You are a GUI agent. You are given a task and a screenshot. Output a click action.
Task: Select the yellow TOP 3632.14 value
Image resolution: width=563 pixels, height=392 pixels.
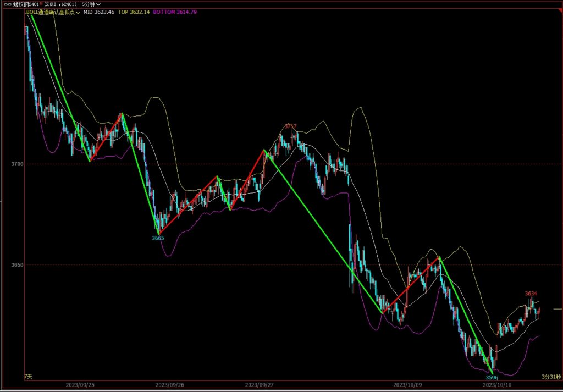tap(134, 12)
